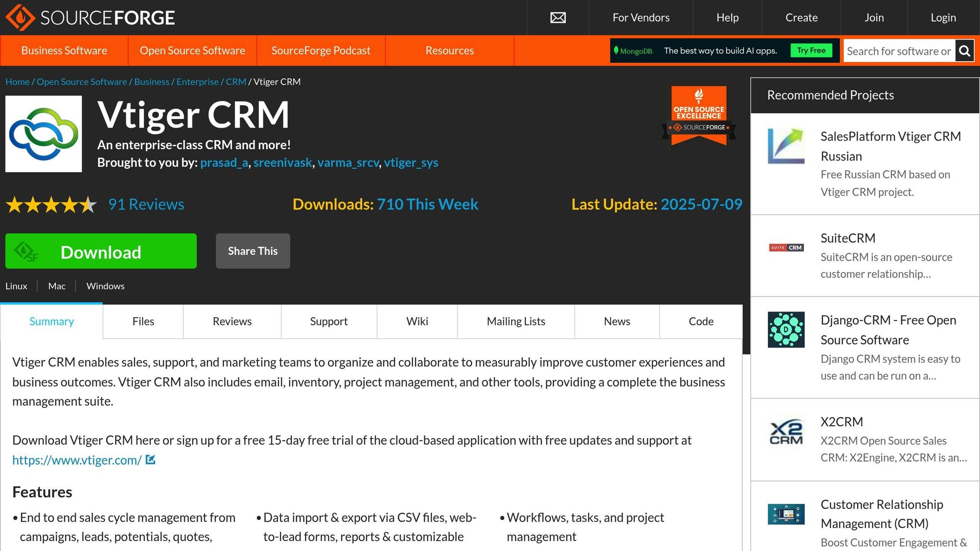Open the Wiki tab

pos(417,321)
